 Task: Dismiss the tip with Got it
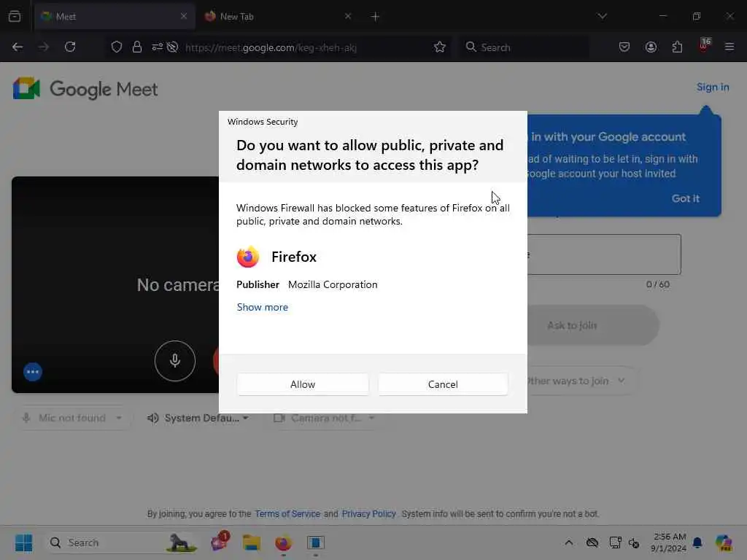[x=686, y=198]
